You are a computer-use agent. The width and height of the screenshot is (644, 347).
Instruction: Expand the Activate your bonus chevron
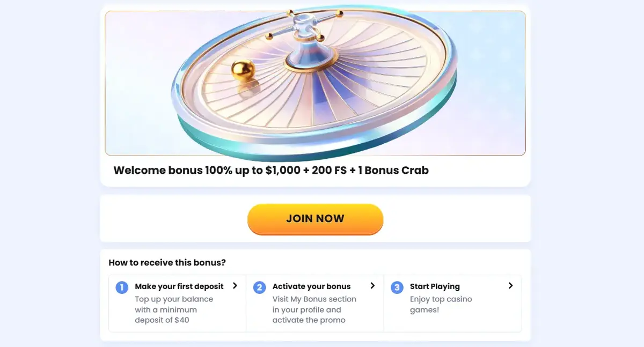[x=373, y=286]
